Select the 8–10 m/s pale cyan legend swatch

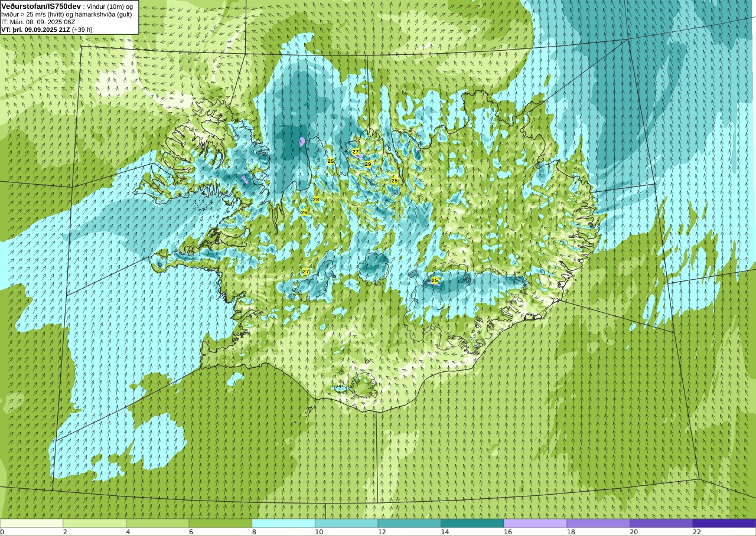283,523
